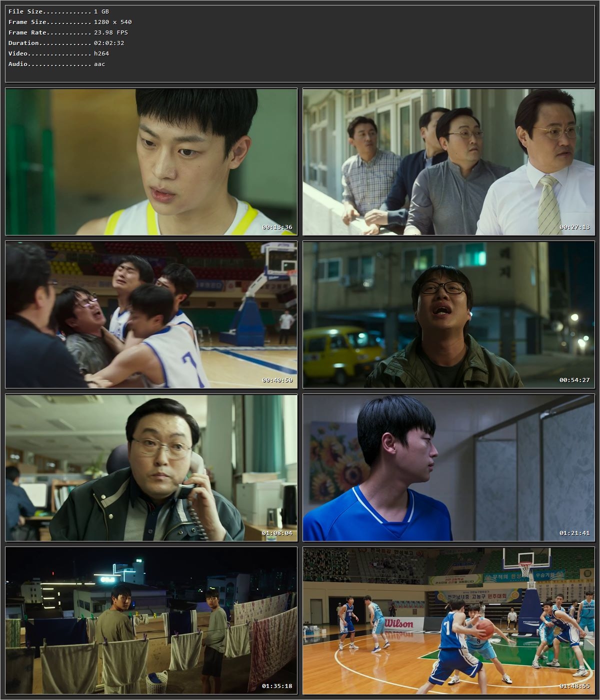The width and height of the screenshot is (600, 700).
Task: Click the rooftop laundry scene at 01:35:18
Action: pos(150,622)
